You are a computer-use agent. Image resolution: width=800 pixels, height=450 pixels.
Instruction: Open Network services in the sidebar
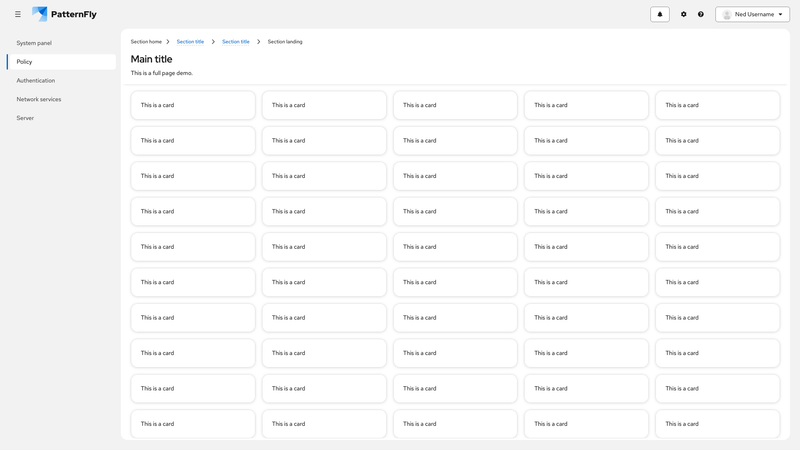[x=61, y=99]
